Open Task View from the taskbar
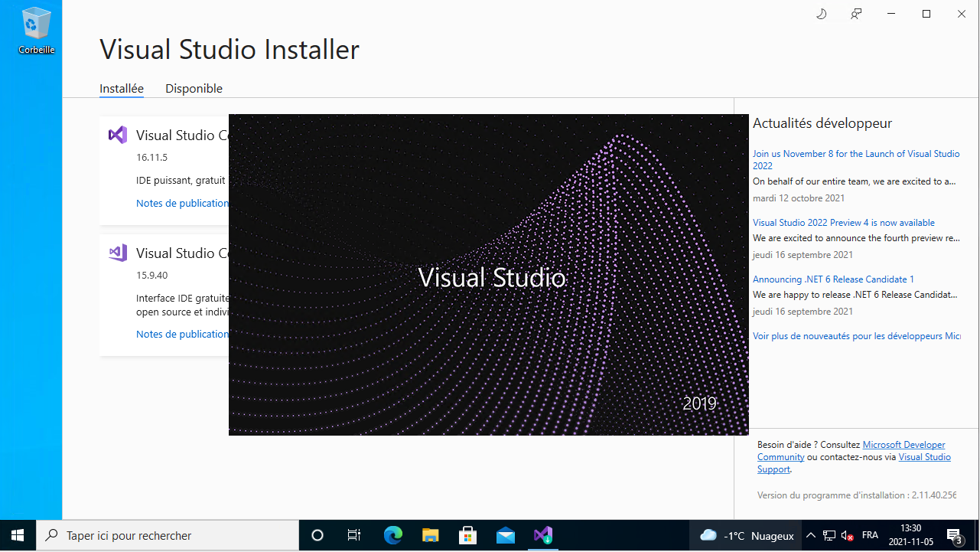 pos(354,535)
